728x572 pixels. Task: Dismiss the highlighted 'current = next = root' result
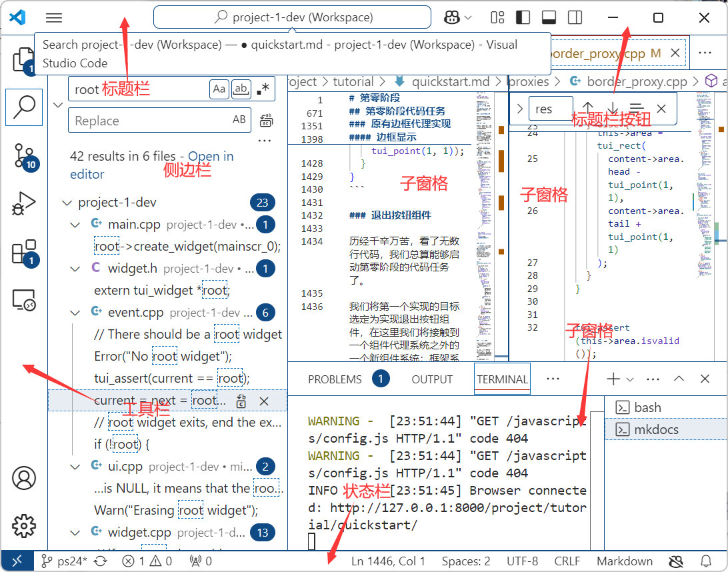click(264, 401)
